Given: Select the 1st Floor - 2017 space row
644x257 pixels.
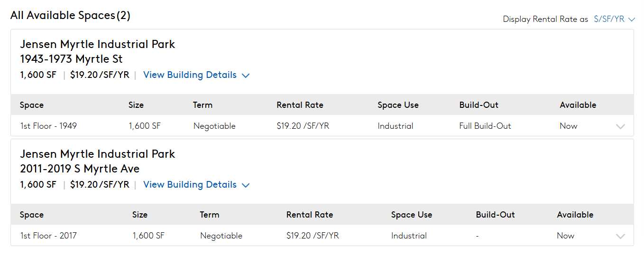Looking at the screenshot, I should (322, 236).
